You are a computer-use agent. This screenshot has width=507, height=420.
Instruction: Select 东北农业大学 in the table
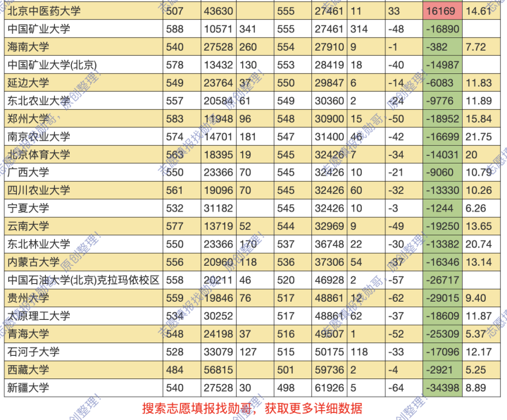pos(83,101)
